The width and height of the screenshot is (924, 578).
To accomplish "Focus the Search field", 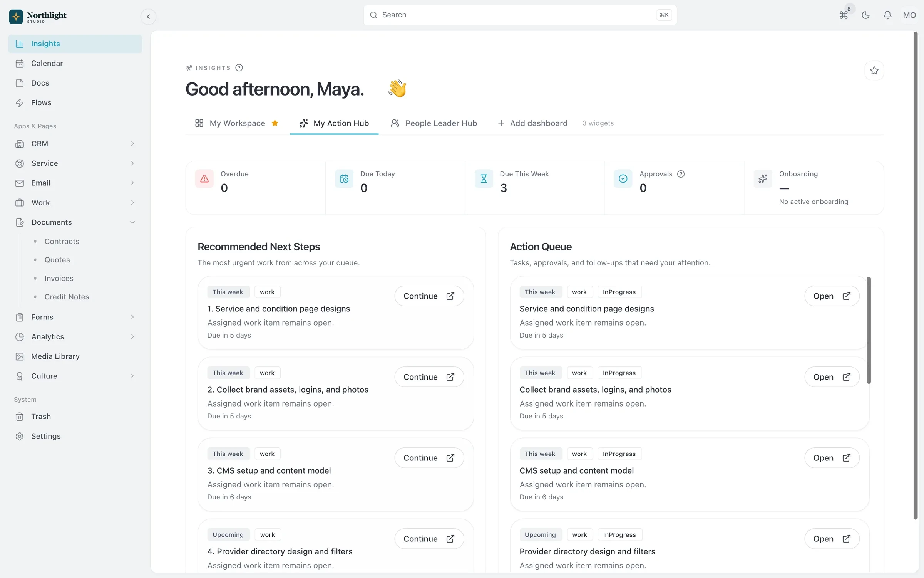I will pos(520,15).
